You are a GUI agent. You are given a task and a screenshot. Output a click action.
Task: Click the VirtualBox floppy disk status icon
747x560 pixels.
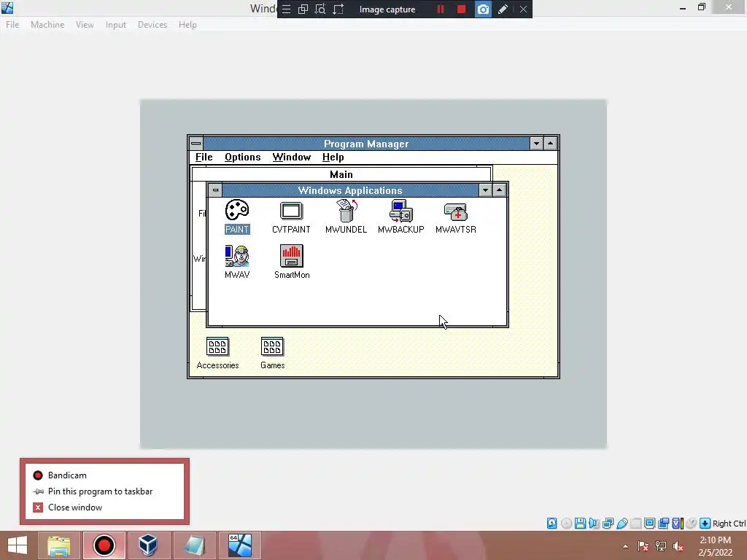580,524
